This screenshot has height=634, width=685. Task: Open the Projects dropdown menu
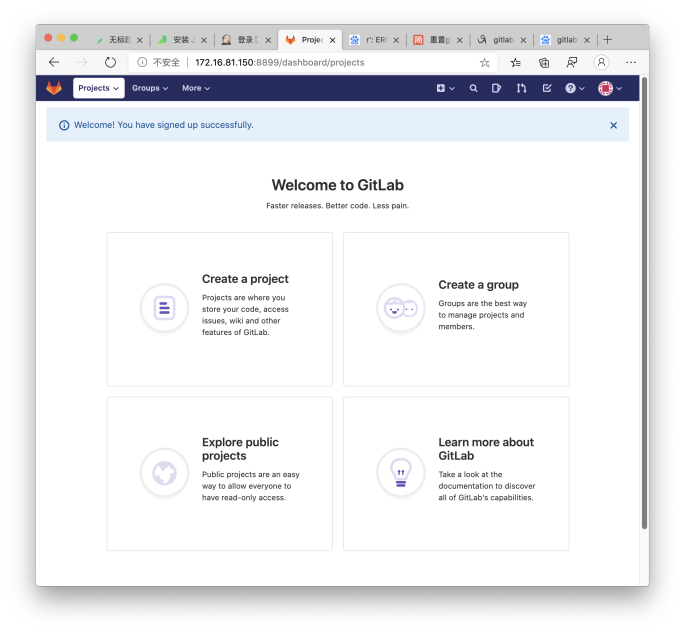click(x=99, y=88)
